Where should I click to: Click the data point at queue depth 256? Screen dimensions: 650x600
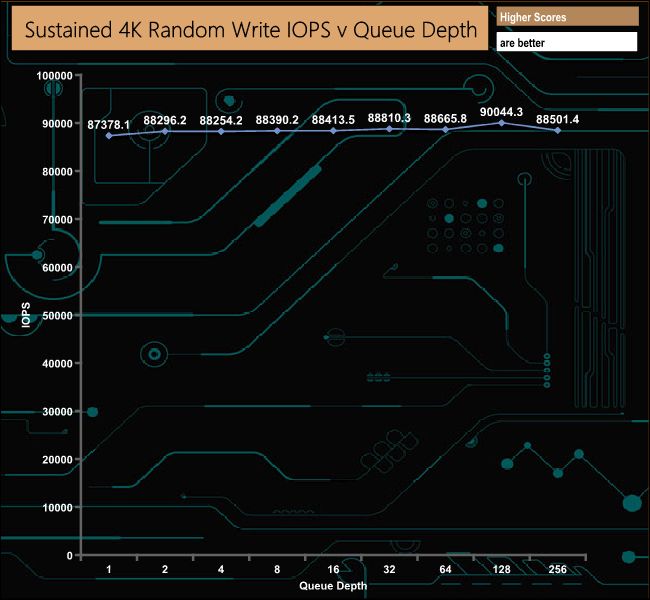pyautogui.click(x=558, y=130)
